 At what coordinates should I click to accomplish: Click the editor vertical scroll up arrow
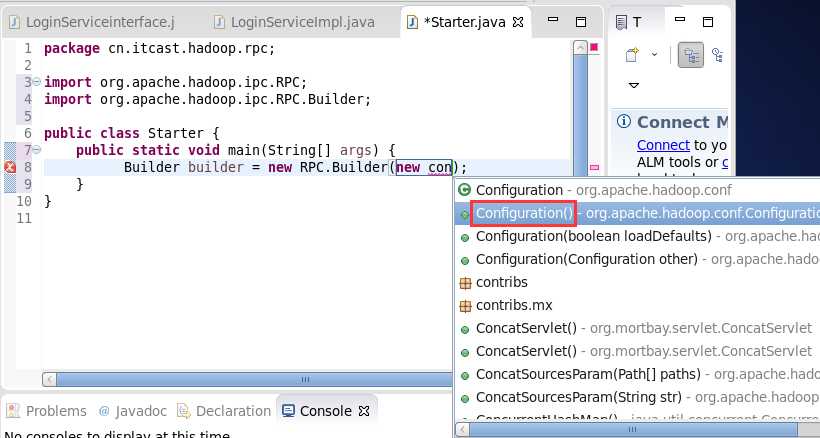580,48
